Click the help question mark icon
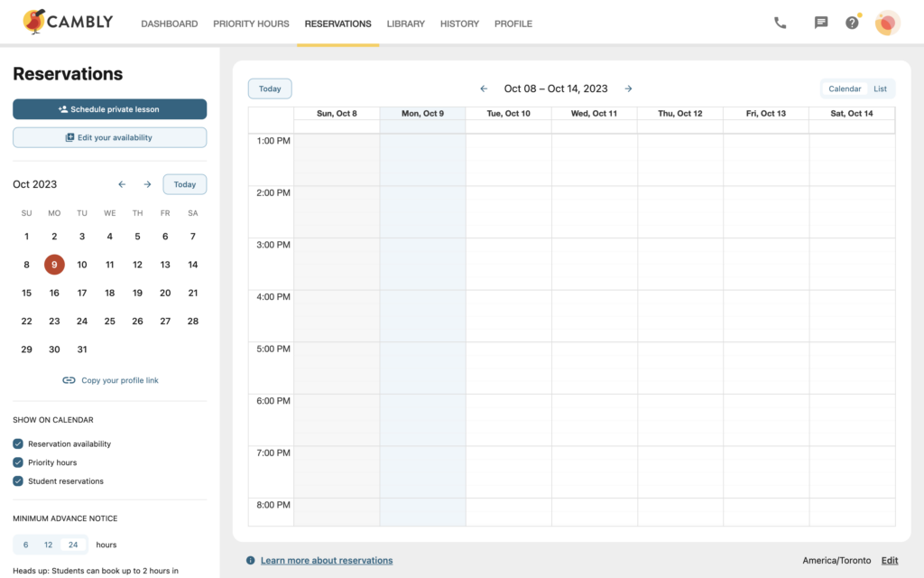 click(852, 22)
